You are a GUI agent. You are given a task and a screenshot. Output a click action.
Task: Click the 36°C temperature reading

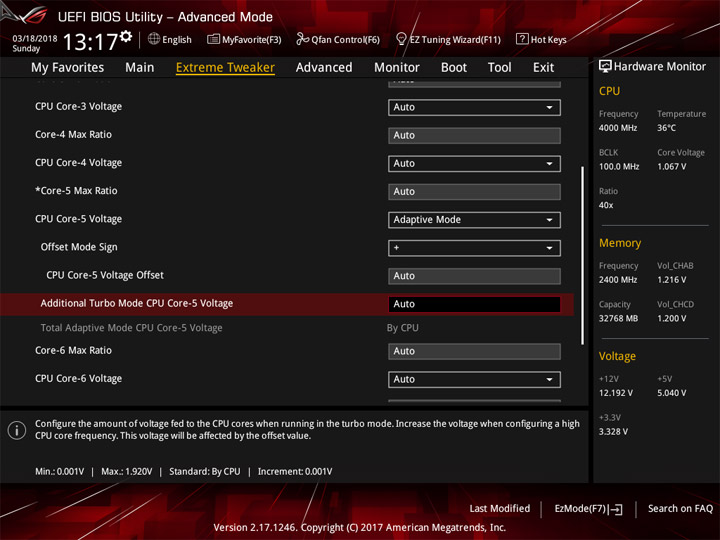(666, 128)
